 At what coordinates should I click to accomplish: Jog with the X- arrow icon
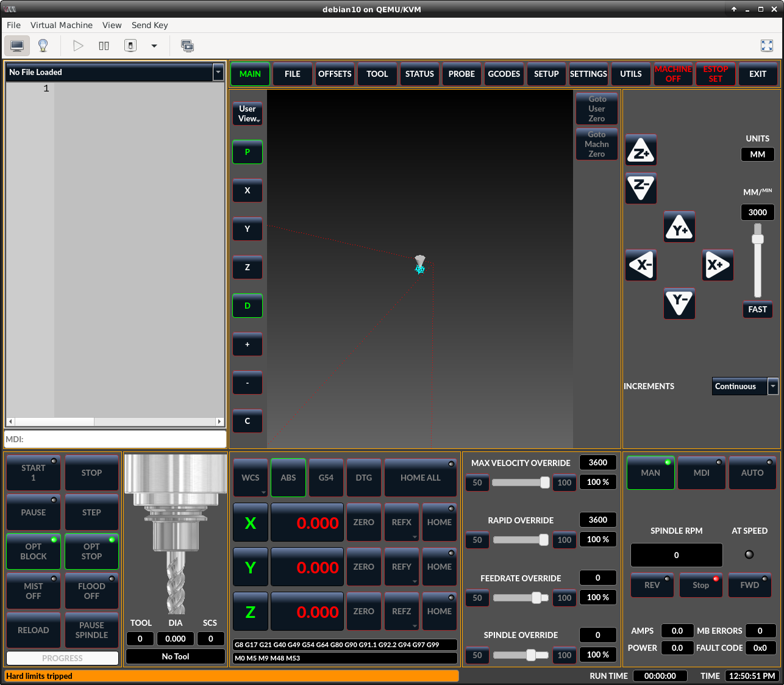tap(641, 265)
